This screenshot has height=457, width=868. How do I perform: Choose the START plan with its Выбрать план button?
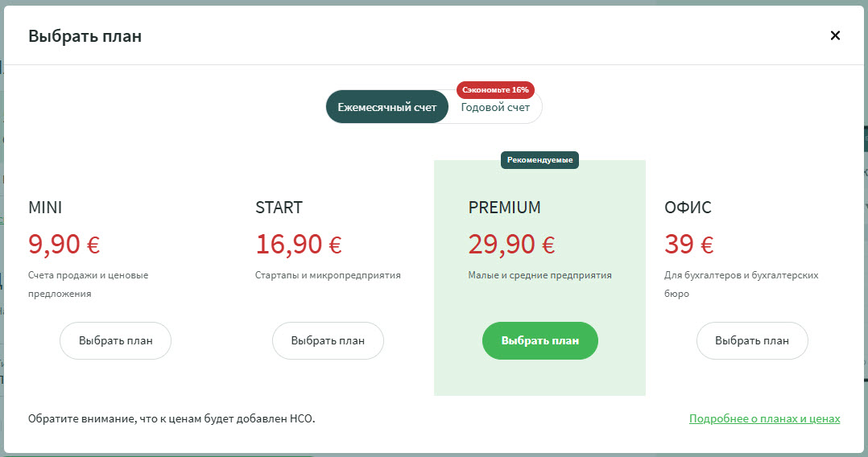coord(328,340)
